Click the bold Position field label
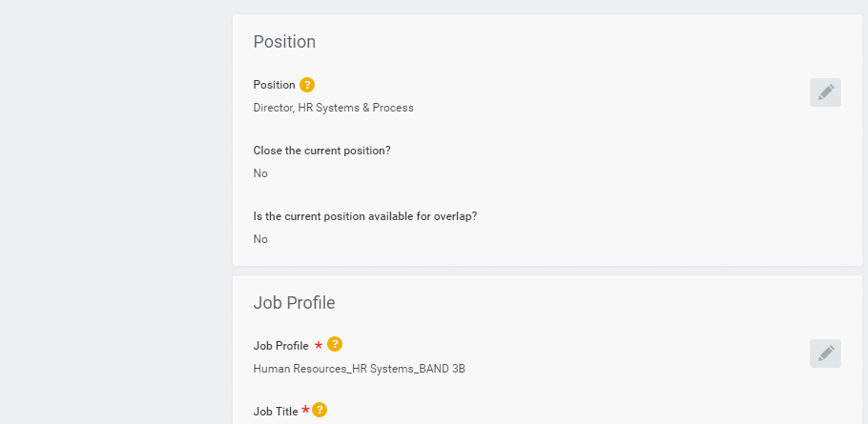 click(274, 85)
